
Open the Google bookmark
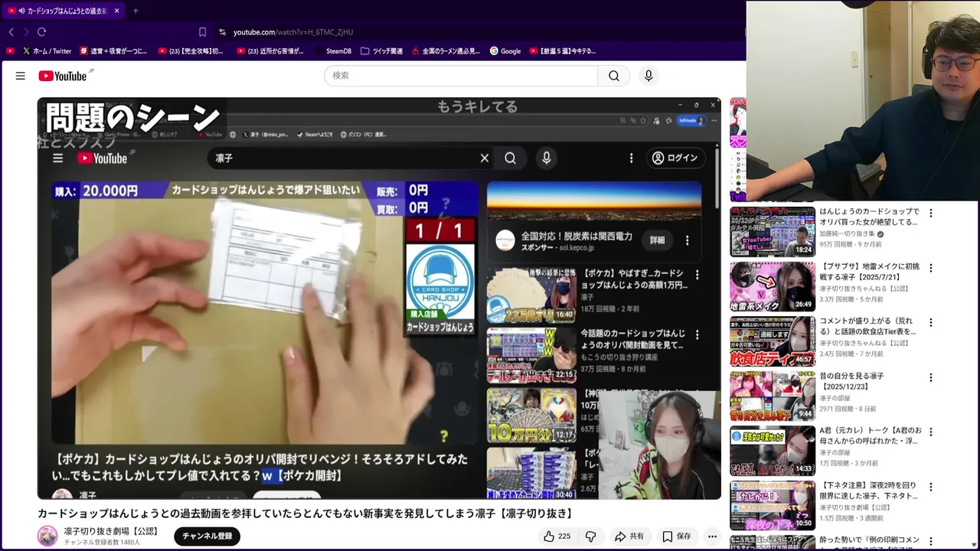[x=505, y=51]
